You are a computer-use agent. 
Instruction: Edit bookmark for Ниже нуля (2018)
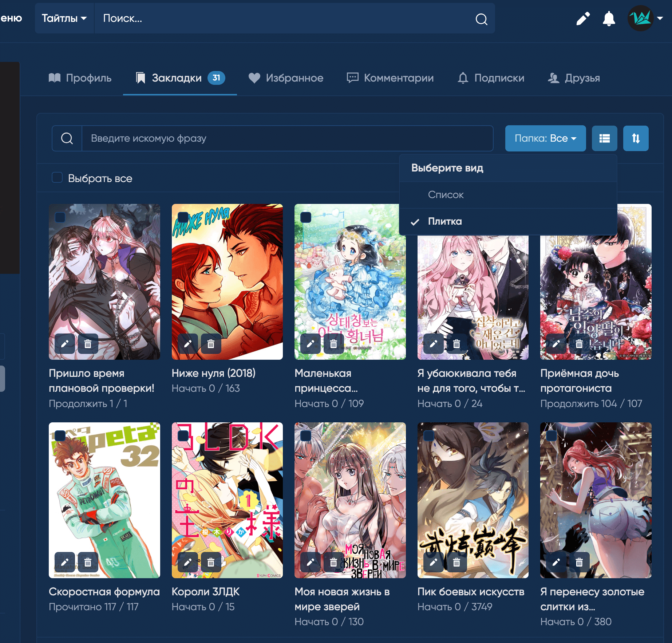coord(187,344)
